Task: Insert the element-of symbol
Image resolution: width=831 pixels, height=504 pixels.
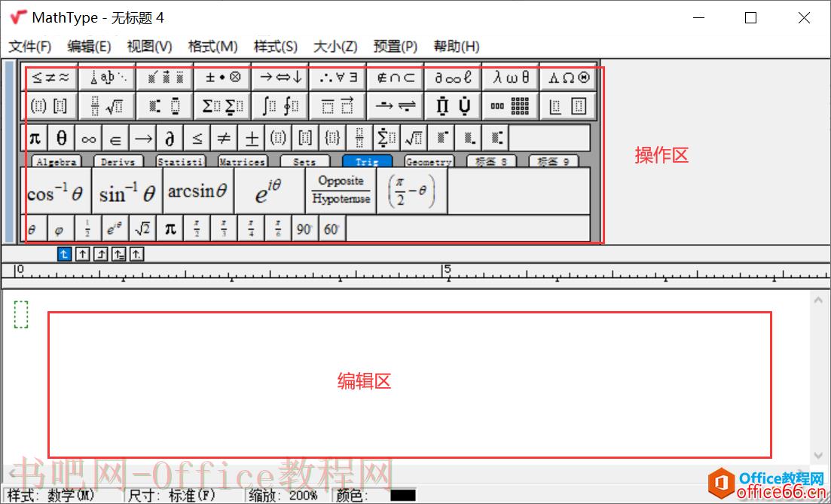Action: point(116,139)
